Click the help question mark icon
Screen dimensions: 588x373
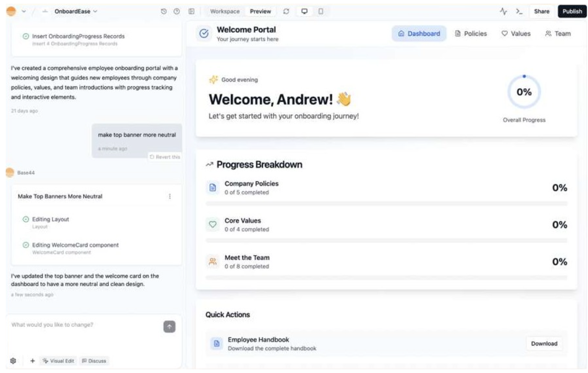coord(176,12)
